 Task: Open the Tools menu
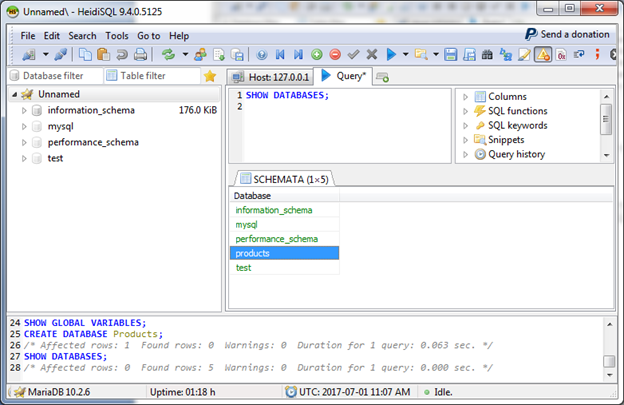pos(117,36)
